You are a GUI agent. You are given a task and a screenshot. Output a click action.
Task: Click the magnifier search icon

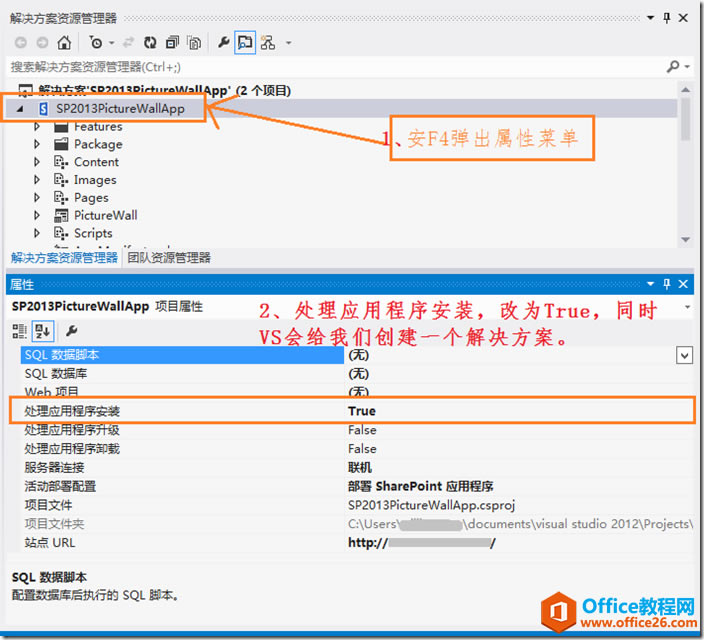(x=673, y=67)
